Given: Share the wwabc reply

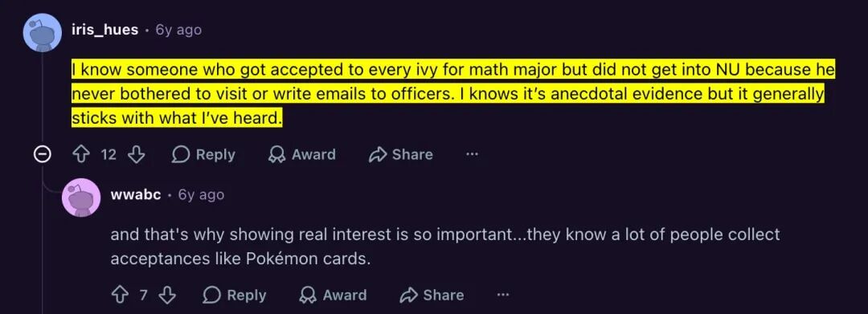Looking at the screenshot, I should click(432, 296).
